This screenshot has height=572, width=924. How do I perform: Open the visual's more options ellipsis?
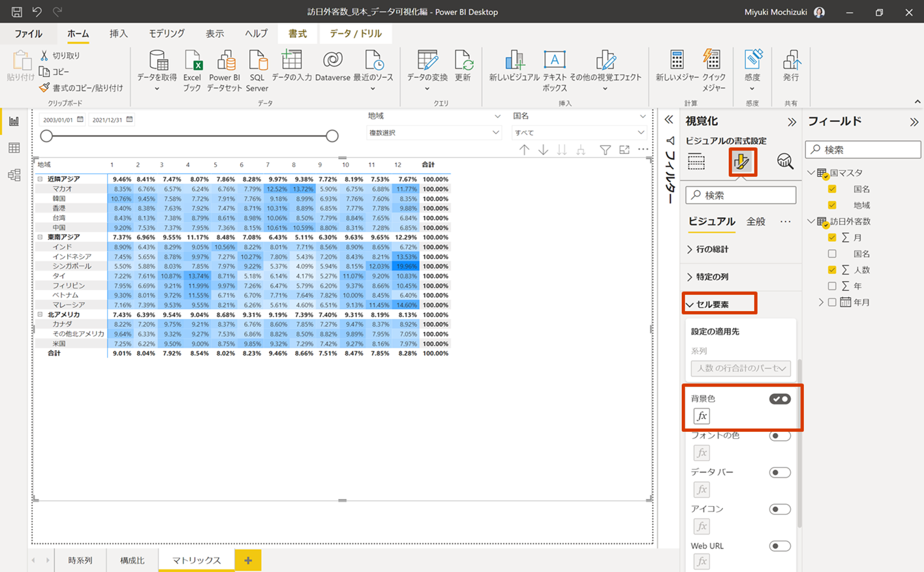click(x=643, y=150)
